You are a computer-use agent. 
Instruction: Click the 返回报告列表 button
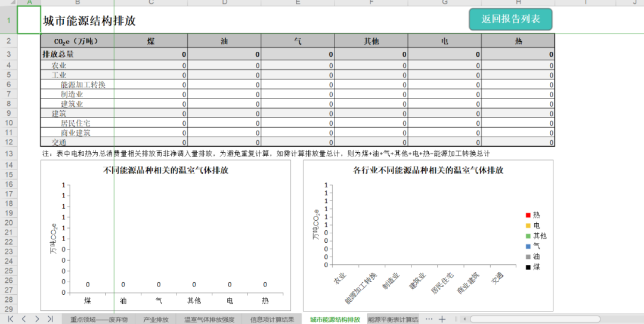(510, 19)
